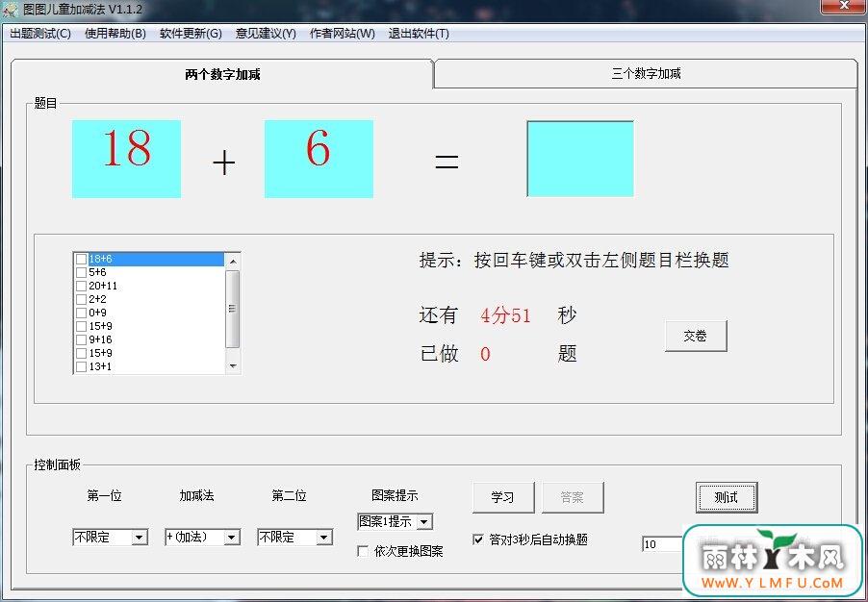Switch to 两个数字加减 tab
This screenshot has height=602, width=868.
(222, 74)
